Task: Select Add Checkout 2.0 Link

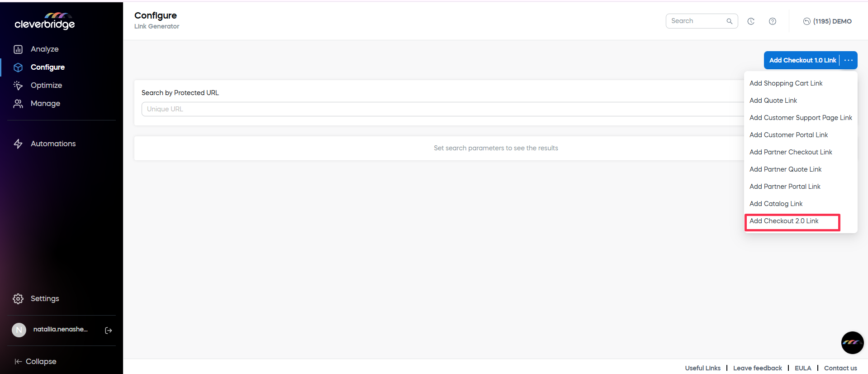Action: pyautogui.click(x=784, y=221)
